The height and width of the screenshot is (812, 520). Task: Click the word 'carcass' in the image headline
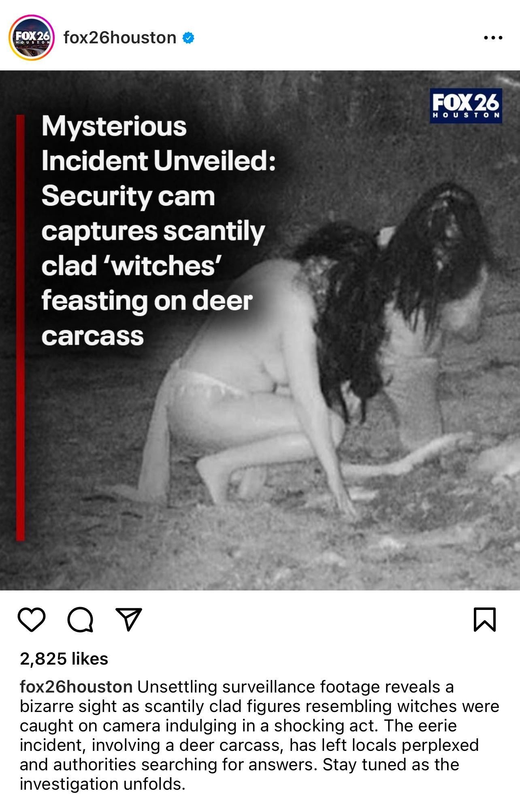[x=93, y=336]
